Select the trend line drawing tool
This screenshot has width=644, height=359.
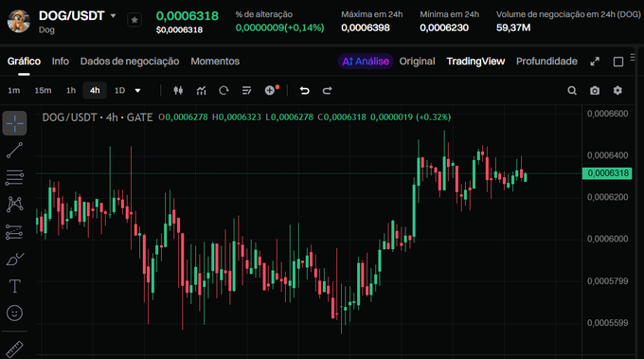[15, 151]
